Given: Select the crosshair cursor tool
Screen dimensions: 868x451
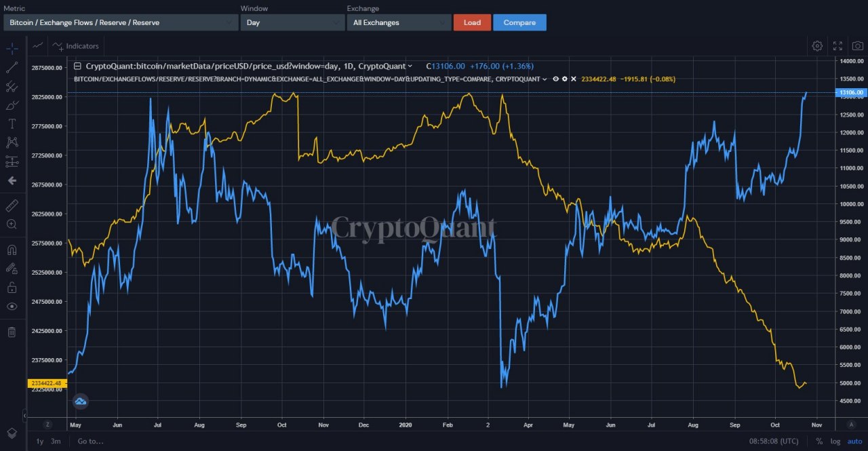Looking at the screenshot, I should [x=12, y=49].
